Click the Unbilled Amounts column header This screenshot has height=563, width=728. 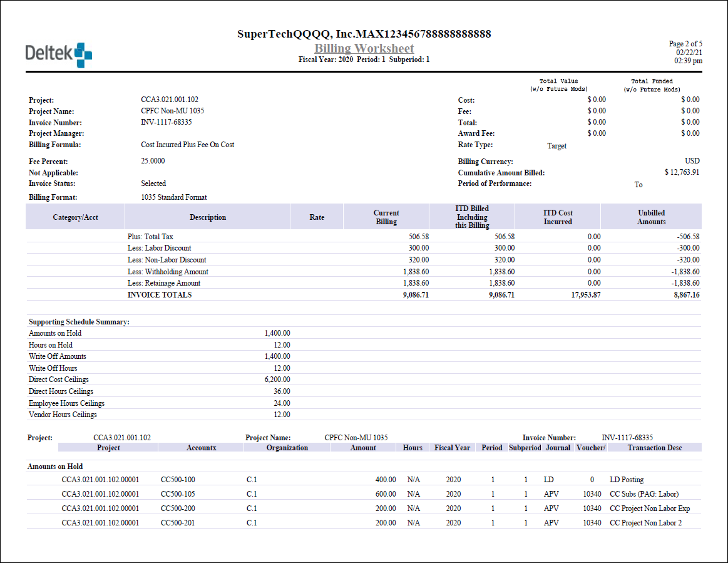(x=651, y=217)
